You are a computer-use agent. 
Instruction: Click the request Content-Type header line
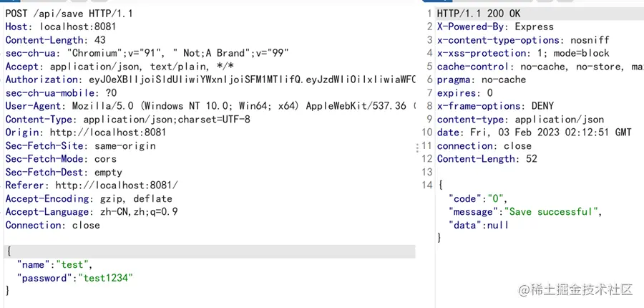pos(127,119)
